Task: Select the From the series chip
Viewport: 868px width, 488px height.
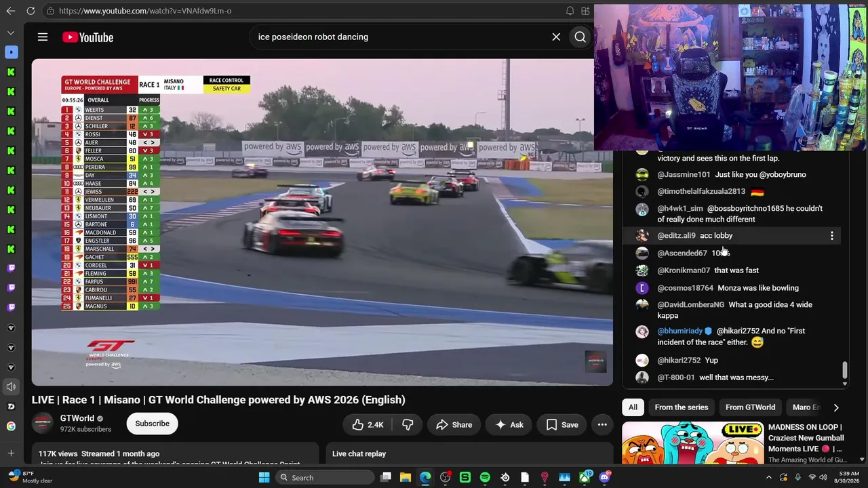Action: click(x=682, y=407)
